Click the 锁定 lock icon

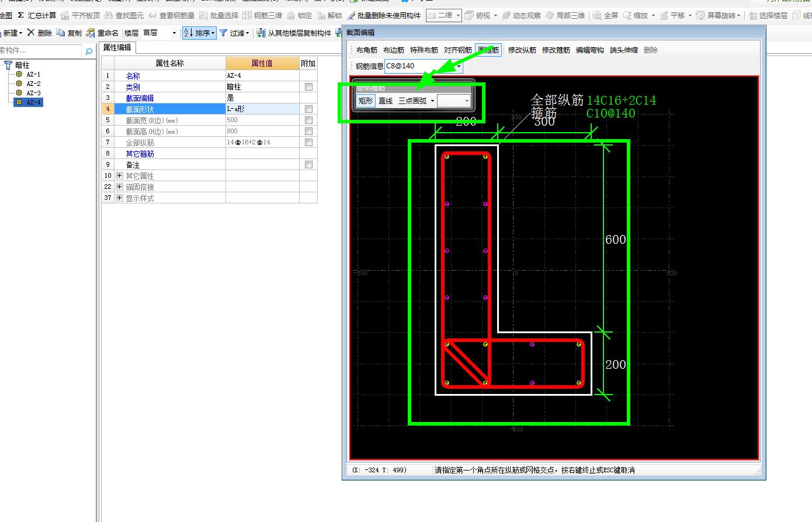coord(290,15)
